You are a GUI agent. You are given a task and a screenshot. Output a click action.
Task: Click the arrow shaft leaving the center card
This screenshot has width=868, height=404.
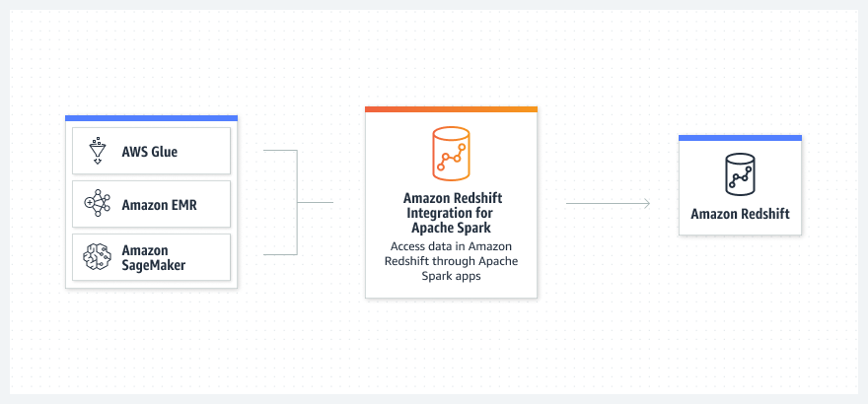click(604, 203)
